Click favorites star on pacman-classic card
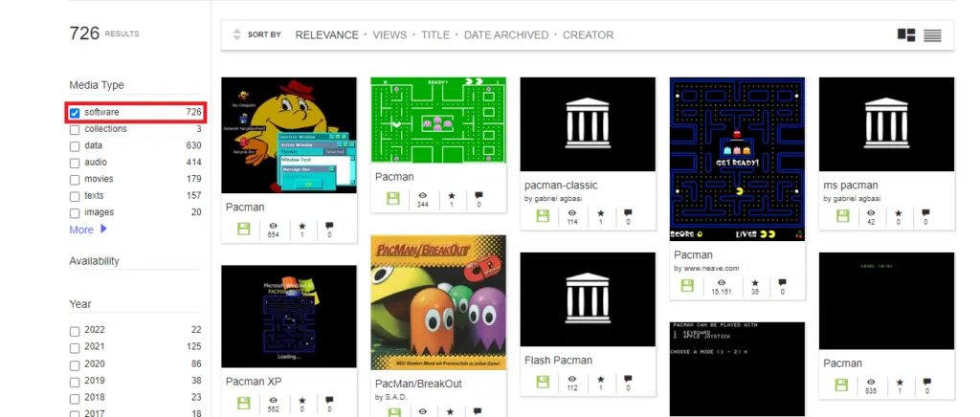980x417 pixels. 601,213
